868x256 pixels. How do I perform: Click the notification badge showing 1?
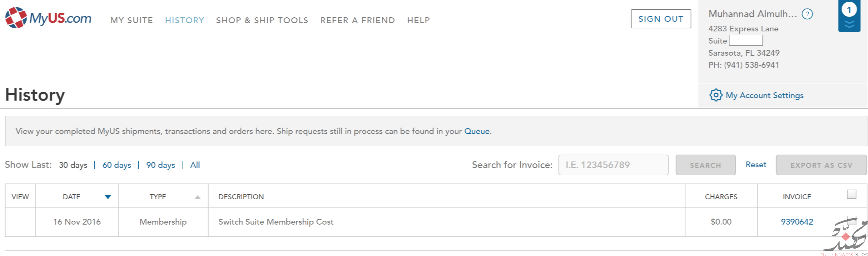(x=849, y=10)
